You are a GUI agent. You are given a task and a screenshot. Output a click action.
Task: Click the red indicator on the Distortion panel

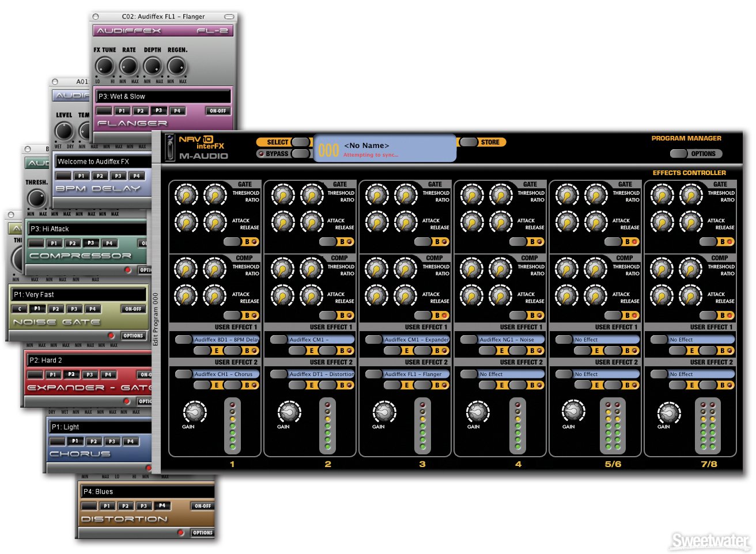[x=180, y=533]
